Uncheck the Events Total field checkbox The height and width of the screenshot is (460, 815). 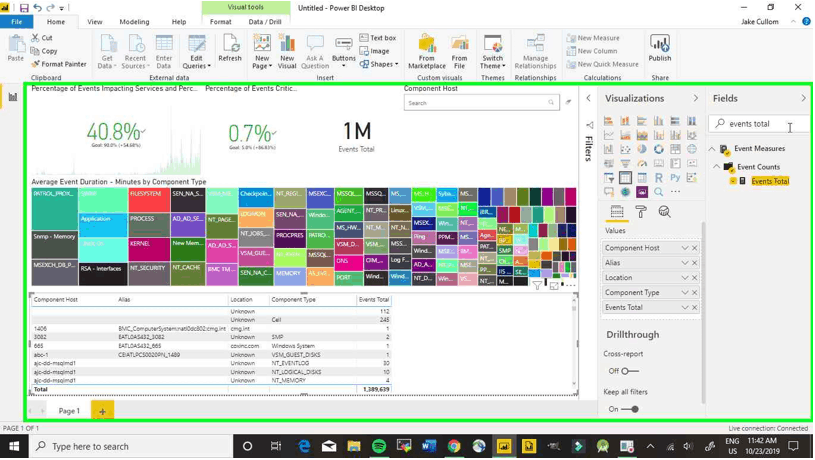[x=733, y=181]
